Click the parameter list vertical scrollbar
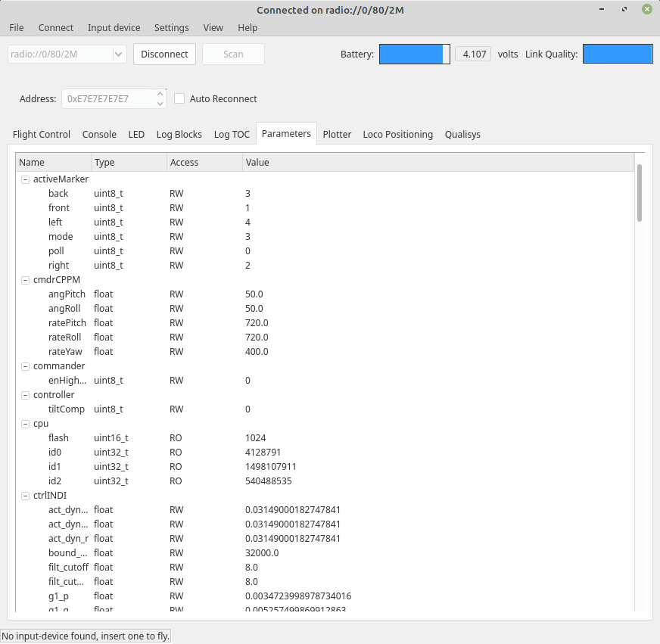This screenshot has height=644, width=660. click(x=640, y=193)
